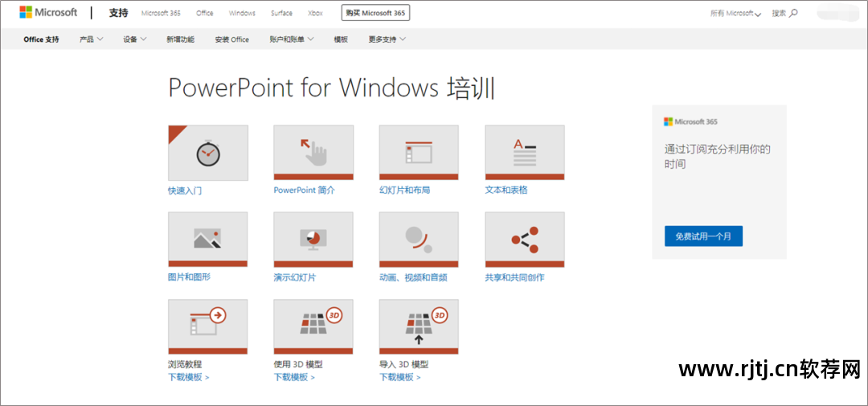Click the 购买 Microsoft 365 button
The image size is (868, 406).
(x=375, y=13)
